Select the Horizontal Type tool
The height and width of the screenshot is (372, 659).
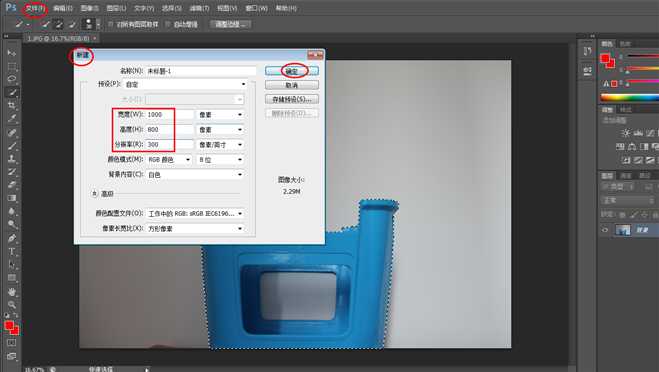pyautogui.click(x=12, y=252)
